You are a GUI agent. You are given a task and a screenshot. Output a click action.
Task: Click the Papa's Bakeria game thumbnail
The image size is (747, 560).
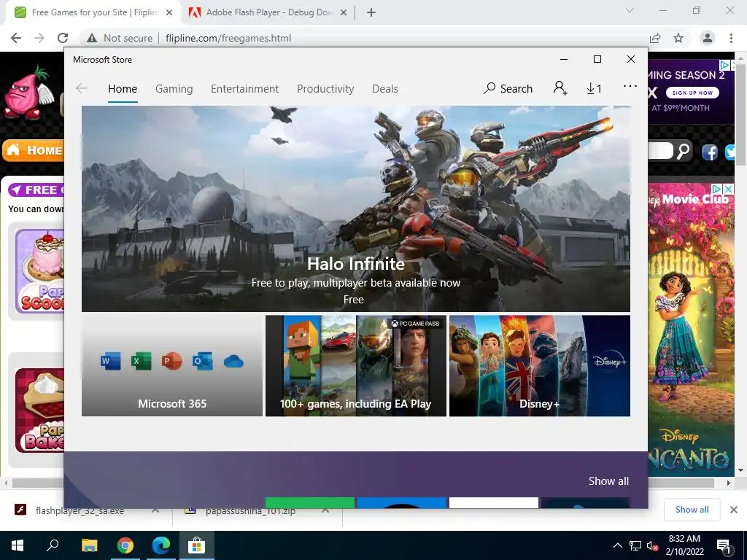point(40,410)
